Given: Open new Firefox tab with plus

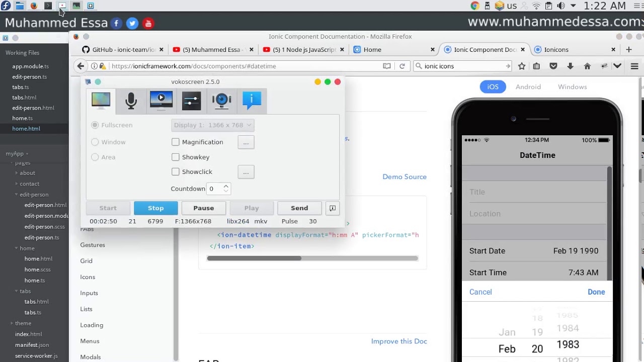Looking at the screenshot, I should click(x=628, y=49).
